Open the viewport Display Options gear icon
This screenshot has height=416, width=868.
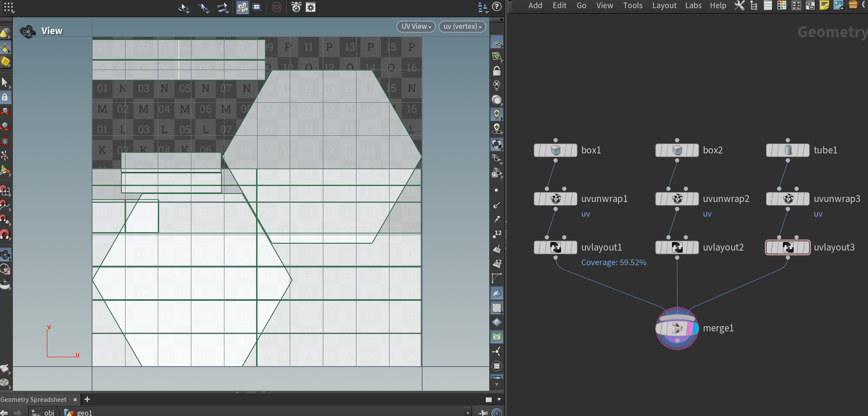pyautogui.click(x=310, y=7)
